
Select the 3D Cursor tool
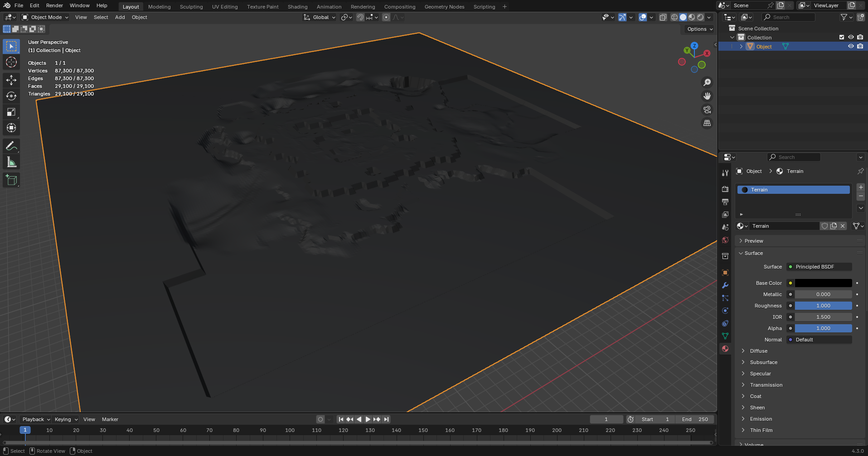pos(11,62)
